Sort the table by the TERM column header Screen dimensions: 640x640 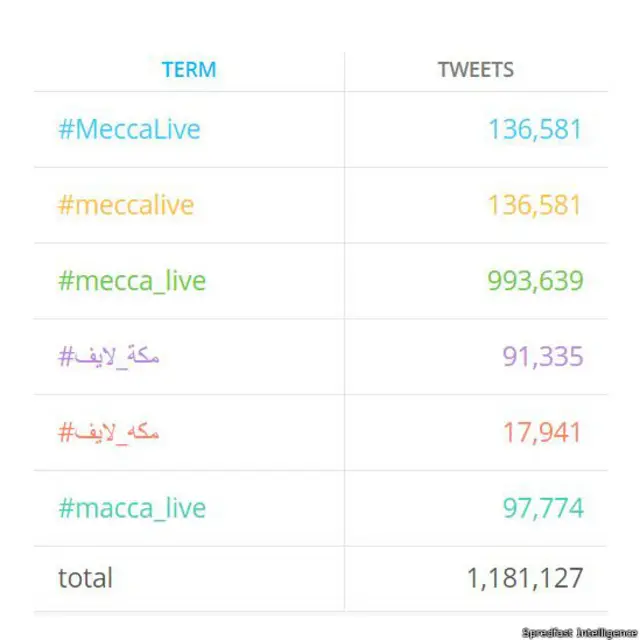click(x=189, y=70)
